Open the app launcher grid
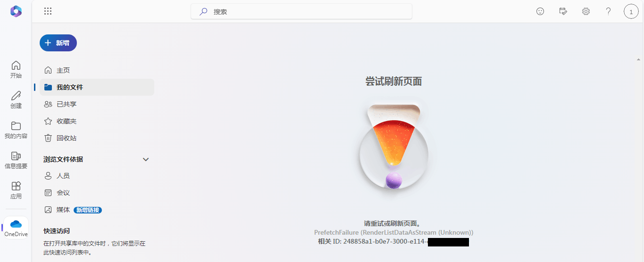 click(48, 11)
